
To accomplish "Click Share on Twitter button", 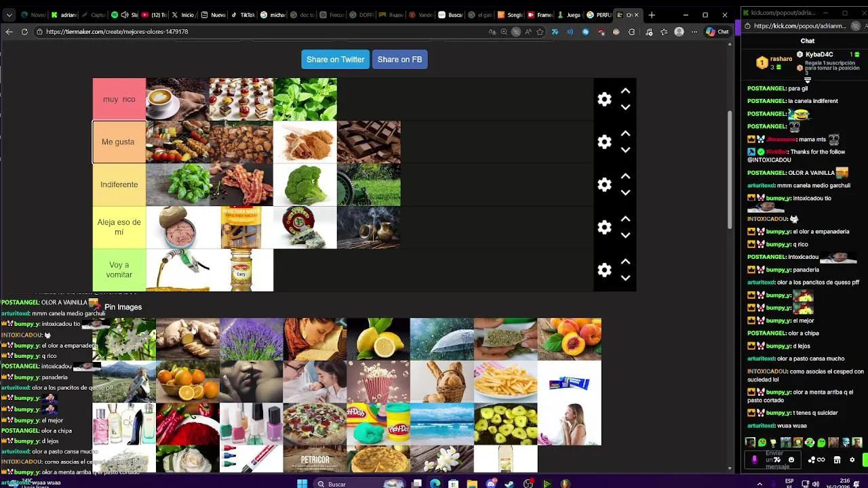I will 335,60.
